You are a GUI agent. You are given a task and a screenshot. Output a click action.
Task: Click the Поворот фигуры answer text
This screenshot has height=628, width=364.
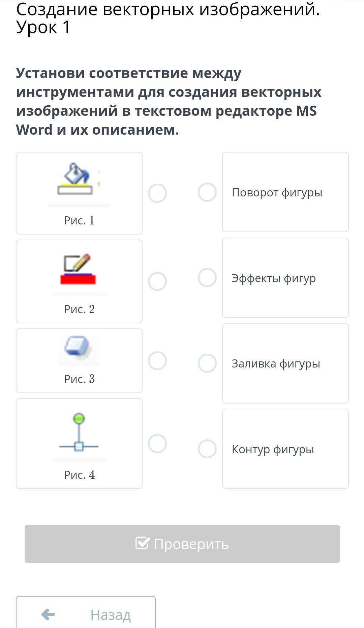coord(277,193)
